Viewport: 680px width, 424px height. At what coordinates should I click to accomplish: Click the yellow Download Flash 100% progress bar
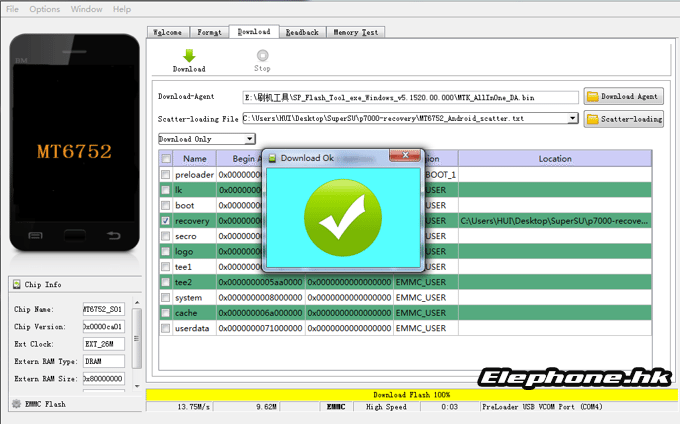pos(410,395)
